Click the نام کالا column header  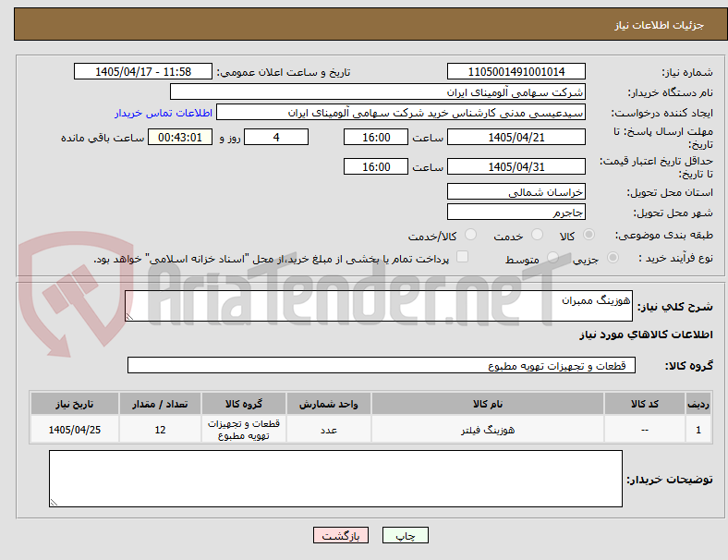(488, 404)
